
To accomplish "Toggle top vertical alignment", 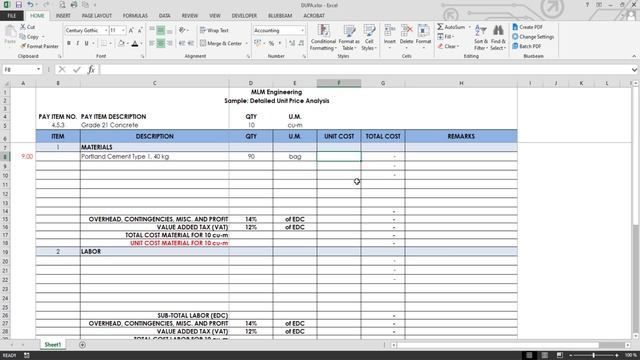I will click(x=152, y=30).
